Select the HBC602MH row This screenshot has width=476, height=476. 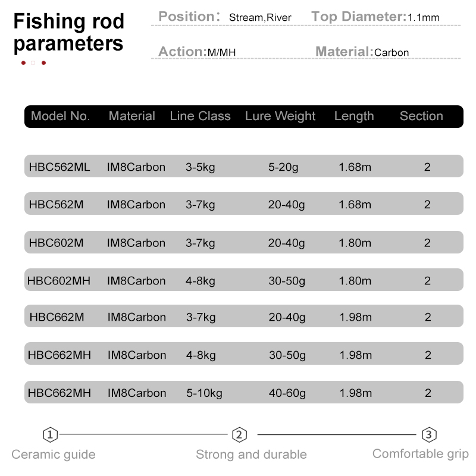tap(244, 280)
